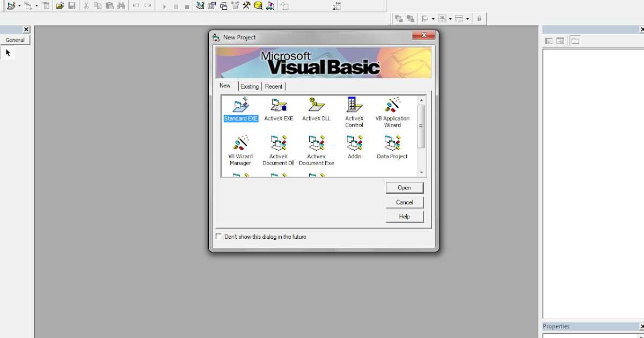Click the Make Same Size icon

[x=459, y=18]
